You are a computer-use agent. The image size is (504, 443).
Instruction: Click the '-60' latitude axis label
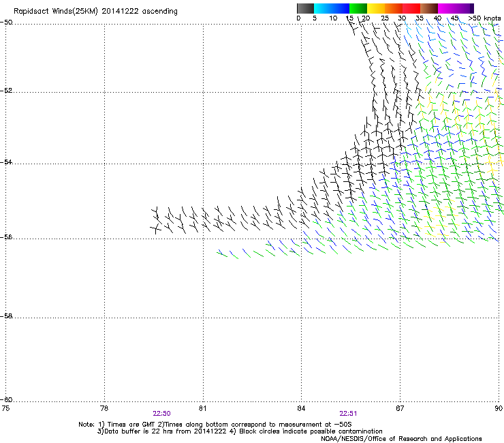point(6,400)
